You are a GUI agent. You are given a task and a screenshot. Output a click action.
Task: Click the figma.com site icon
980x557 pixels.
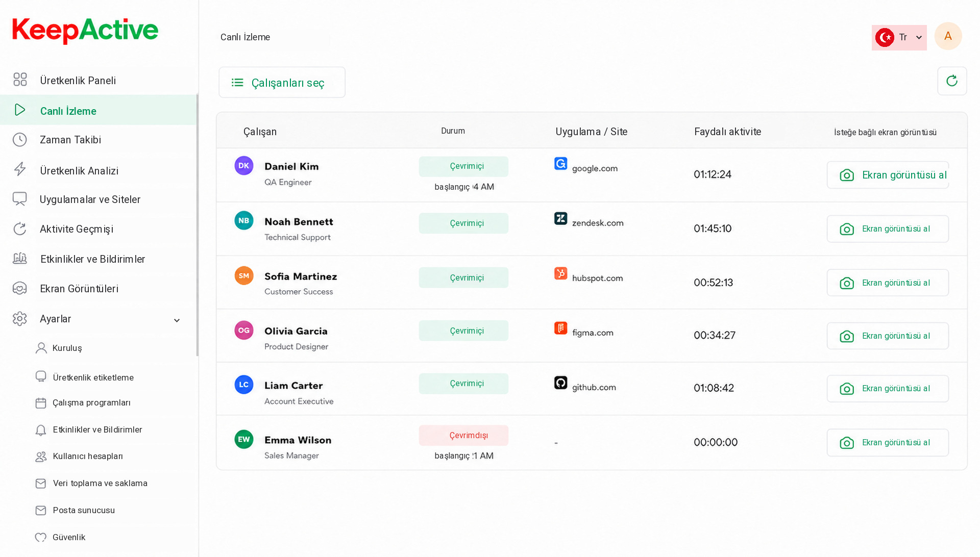click(560, 328)
